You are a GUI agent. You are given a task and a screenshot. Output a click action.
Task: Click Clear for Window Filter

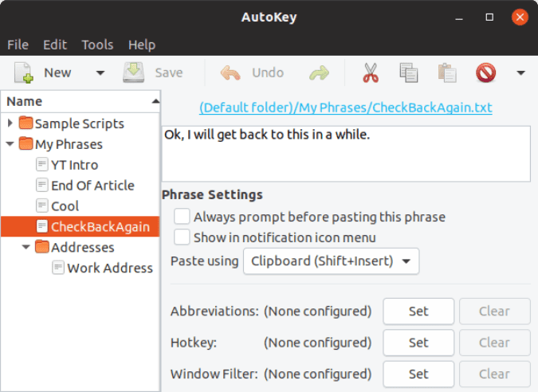coord(494,374)
